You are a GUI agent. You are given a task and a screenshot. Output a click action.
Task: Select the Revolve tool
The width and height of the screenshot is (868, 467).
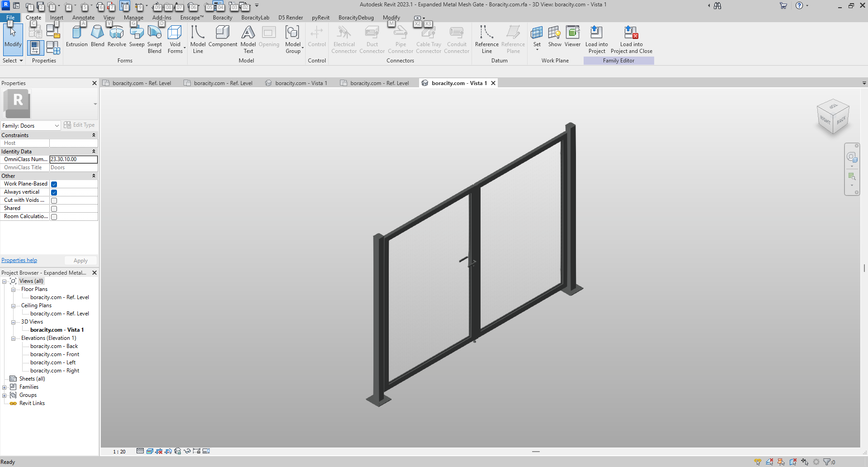click(117, 36)
